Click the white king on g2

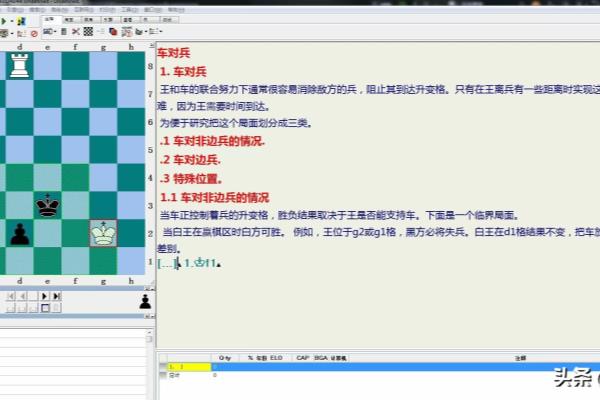point(103,233)
